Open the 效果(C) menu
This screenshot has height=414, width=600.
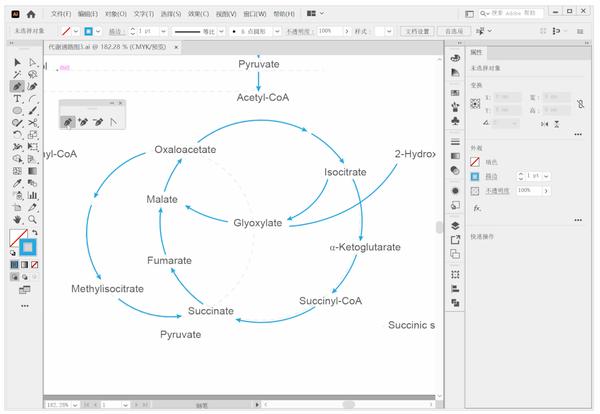[x=198, y=14]
